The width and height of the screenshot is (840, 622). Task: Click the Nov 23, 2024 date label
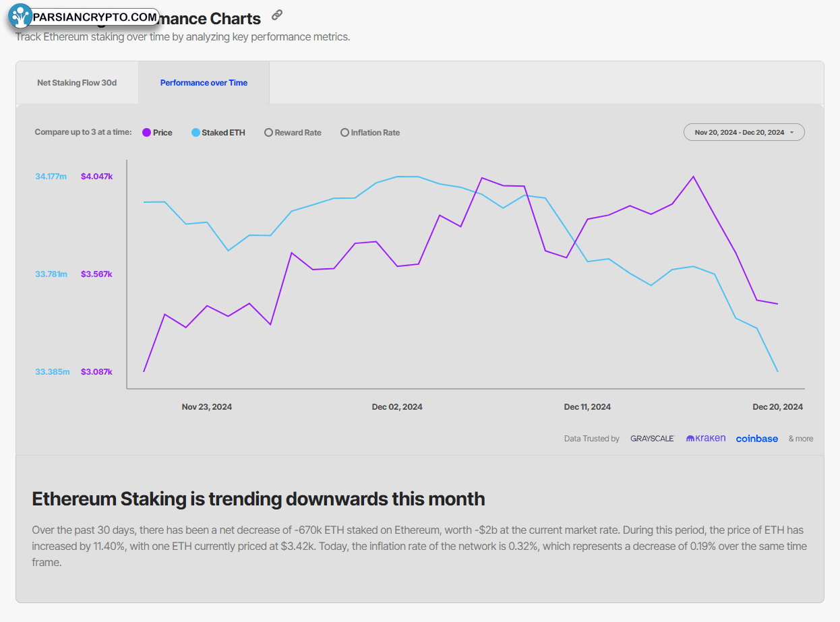coord(207,407)
